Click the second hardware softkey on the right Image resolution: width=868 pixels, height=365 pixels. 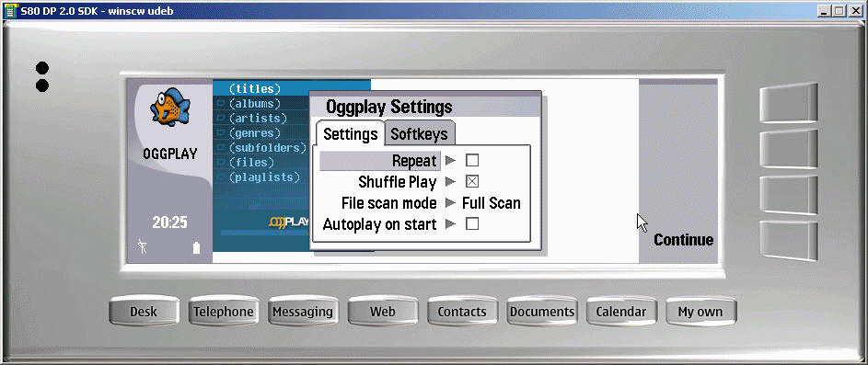(x=788, y=149)
